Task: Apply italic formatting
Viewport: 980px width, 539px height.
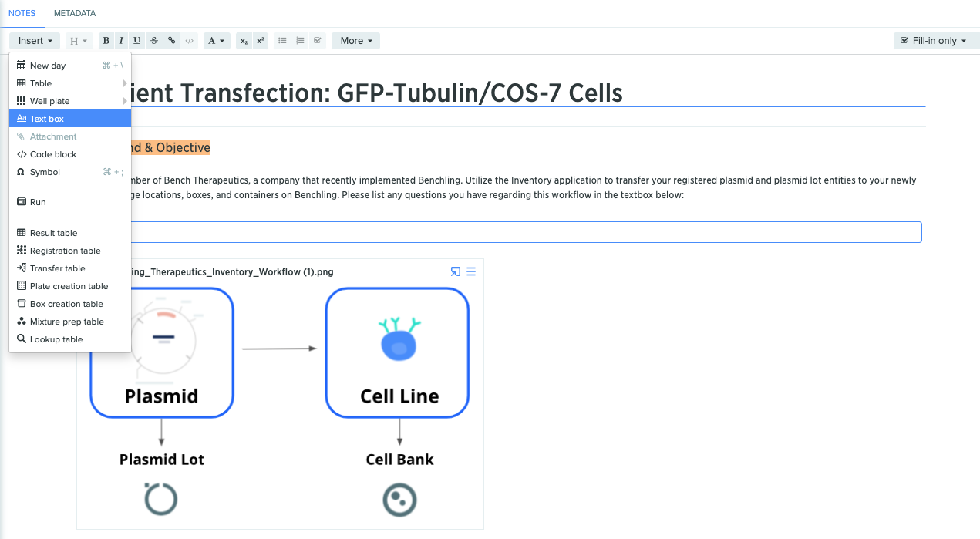Action: click(121, 41)
